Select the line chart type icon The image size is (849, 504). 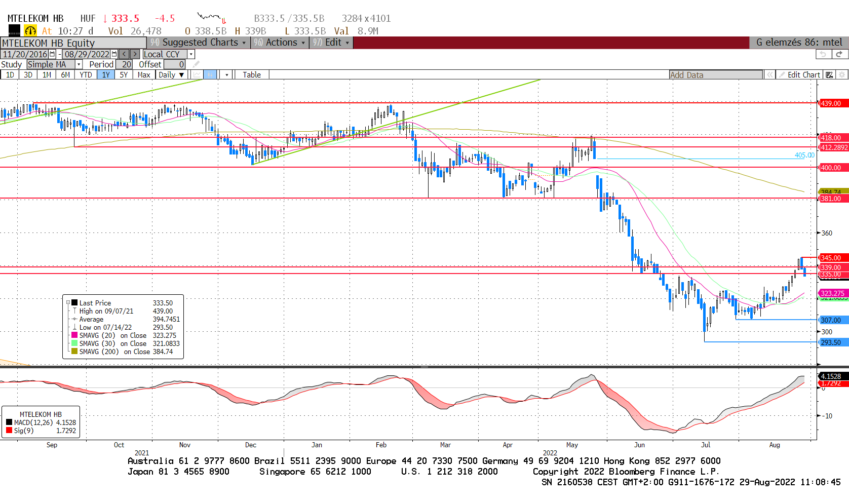[x=197, y=75]
